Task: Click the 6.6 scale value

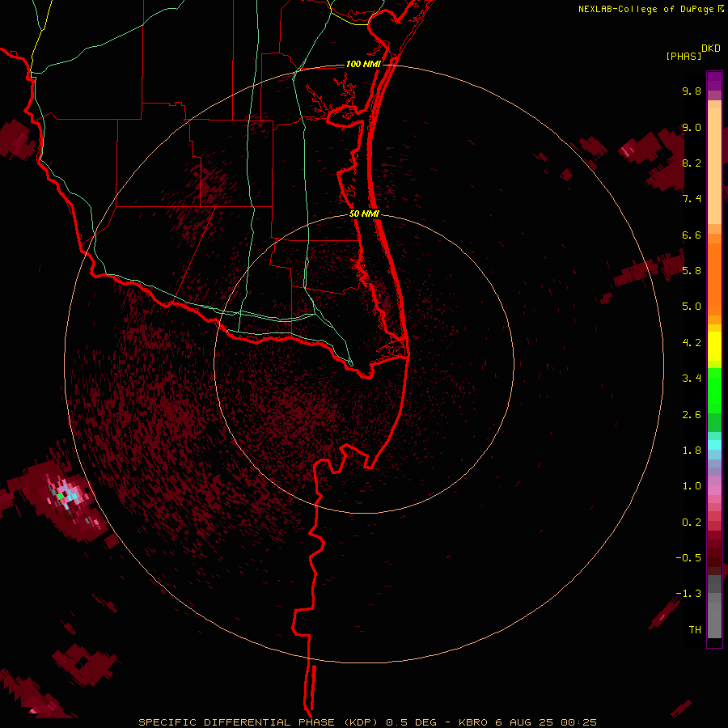Action: pos(692,235)
